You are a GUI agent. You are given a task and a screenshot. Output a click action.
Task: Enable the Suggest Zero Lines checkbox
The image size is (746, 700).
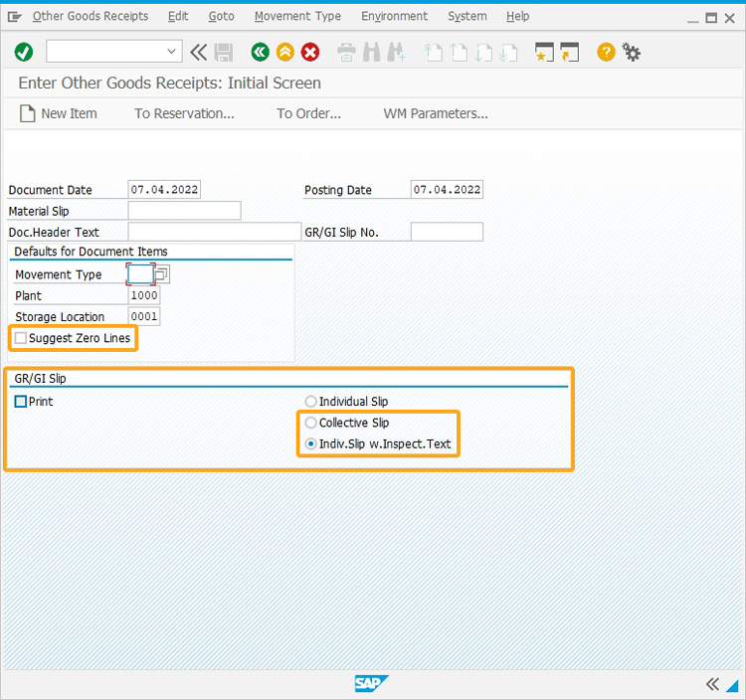(21, 338)
